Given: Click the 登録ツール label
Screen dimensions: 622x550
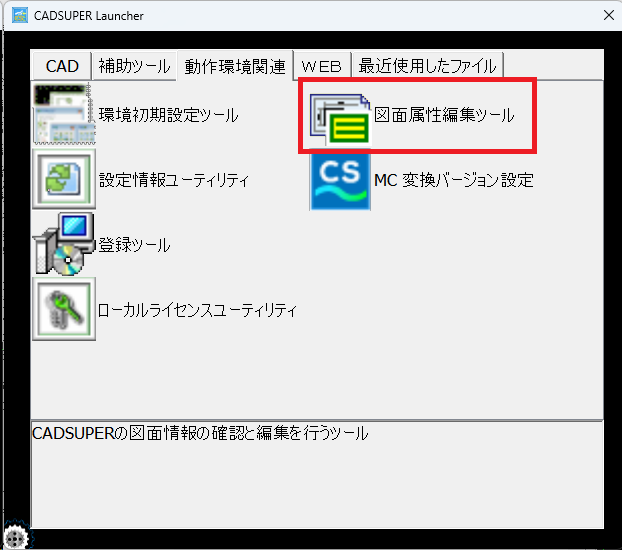Looking at the screenshot, I should (x=134, y=244).
